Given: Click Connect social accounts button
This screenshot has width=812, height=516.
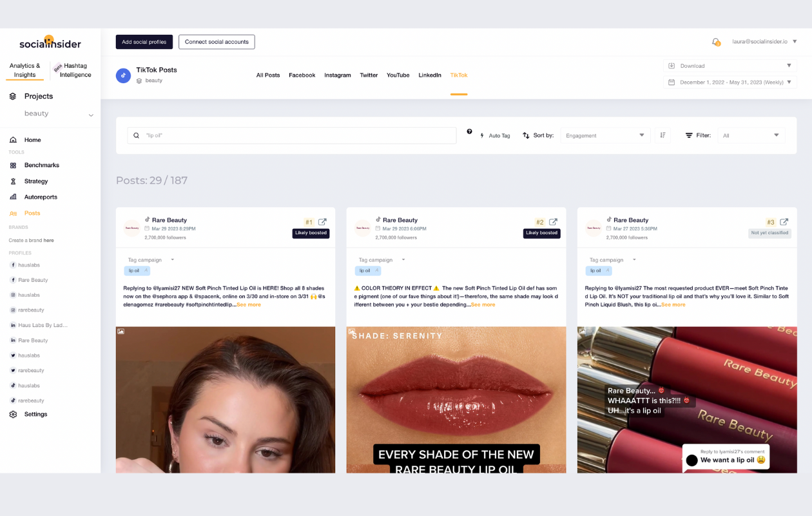Looking at the screenshot, I should 217,42.
